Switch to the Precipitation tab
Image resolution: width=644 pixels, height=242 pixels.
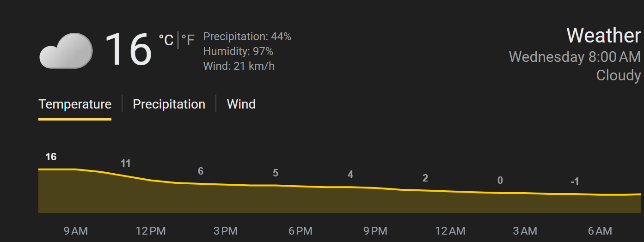pyautogui.click(x=169, y=104)
